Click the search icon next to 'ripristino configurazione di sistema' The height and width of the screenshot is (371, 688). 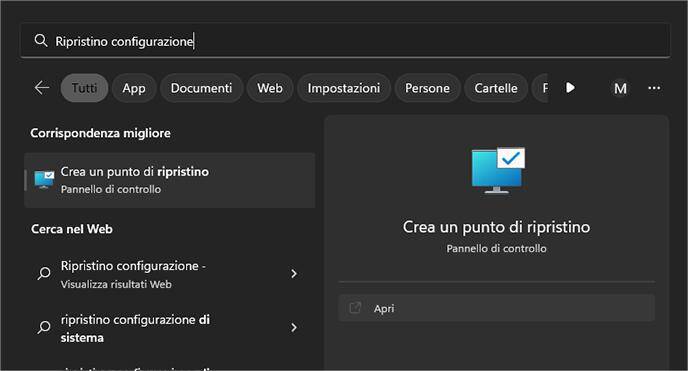pos(44,327)
